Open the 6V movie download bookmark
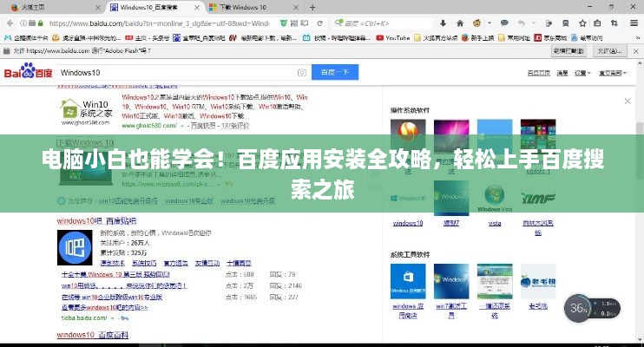Image resolution: width=644 pixels, height=347 pixels. pos(262,38)
